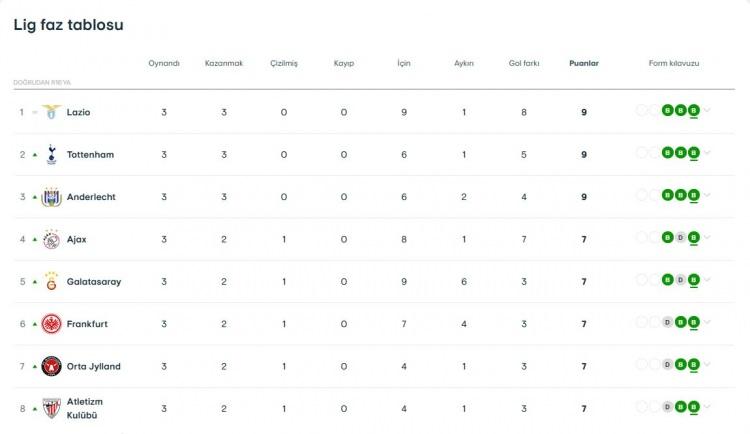Image resolution: width=750 pixels, height=434 pixels.
Task: Click the Anderlecht club crest
Action: tap(51, 197)
